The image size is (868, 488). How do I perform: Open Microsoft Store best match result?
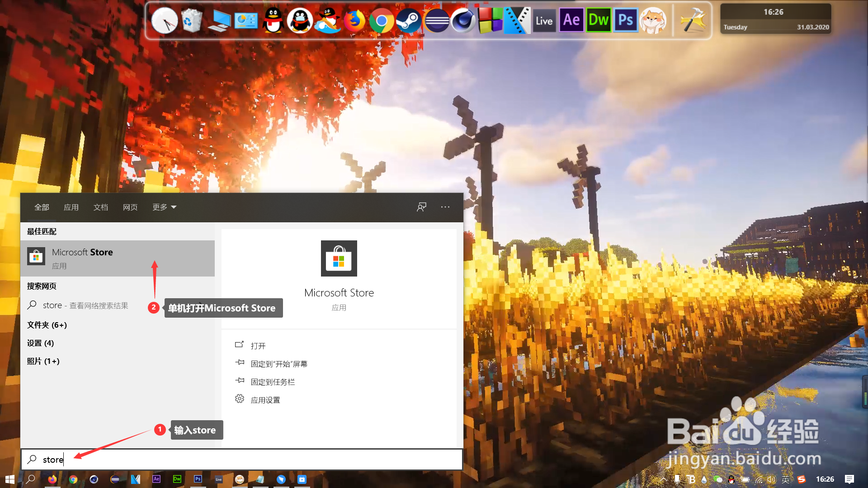pyautogui.click(x=118, y=258)
